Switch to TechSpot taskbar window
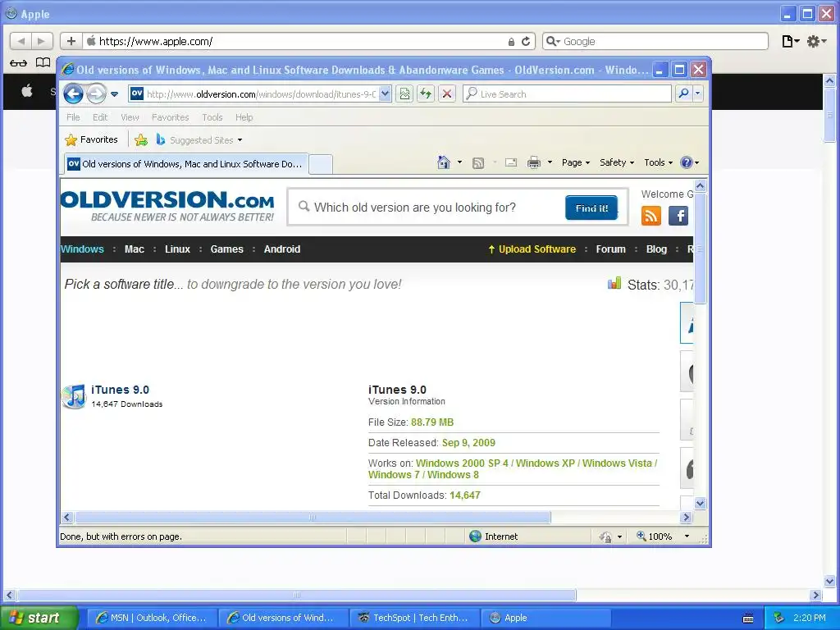 pos(413,618)
